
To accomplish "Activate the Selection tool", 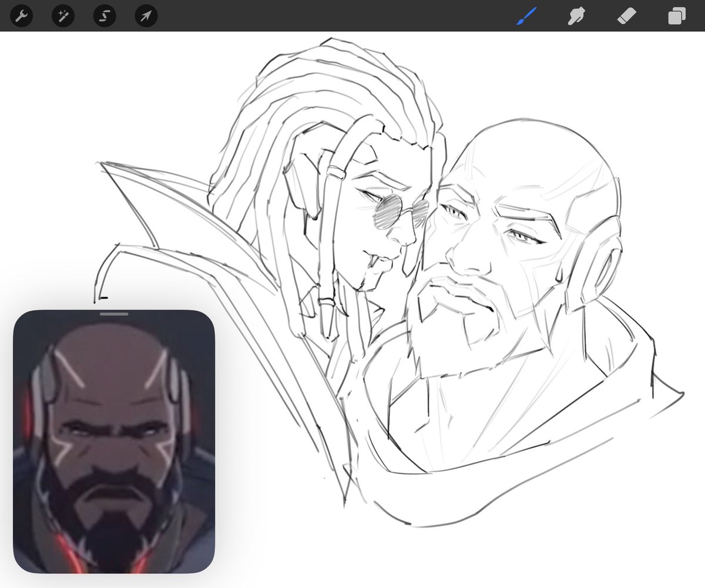I will pos(104,16).
